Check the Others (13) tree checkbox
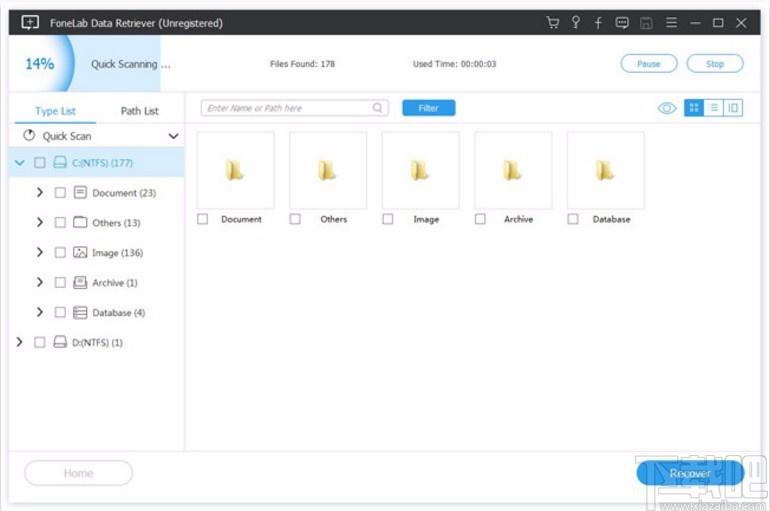This screenshot has height=511, width=770. pyautogui.click(x=60, y=222)
